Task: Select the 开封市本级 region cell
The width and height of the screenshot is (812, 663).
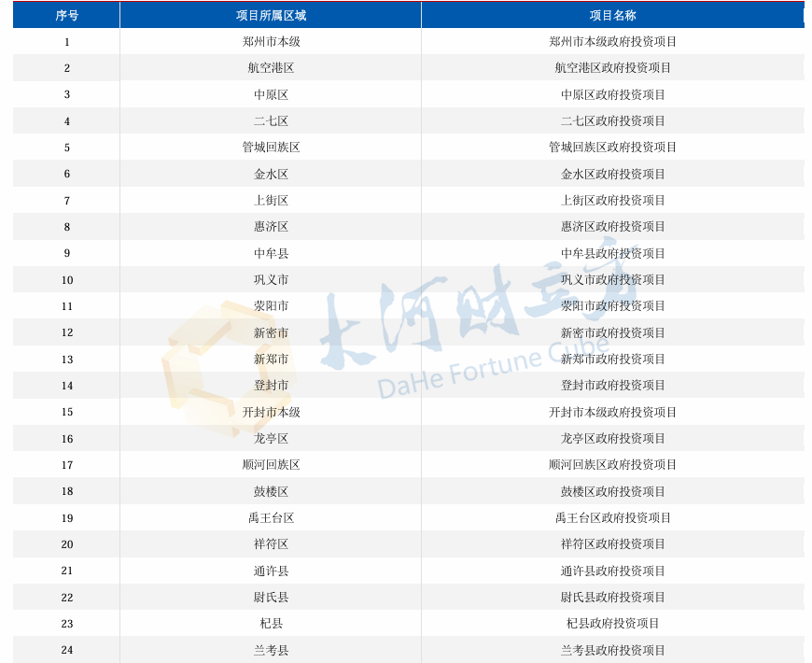Action: (271, 412)
